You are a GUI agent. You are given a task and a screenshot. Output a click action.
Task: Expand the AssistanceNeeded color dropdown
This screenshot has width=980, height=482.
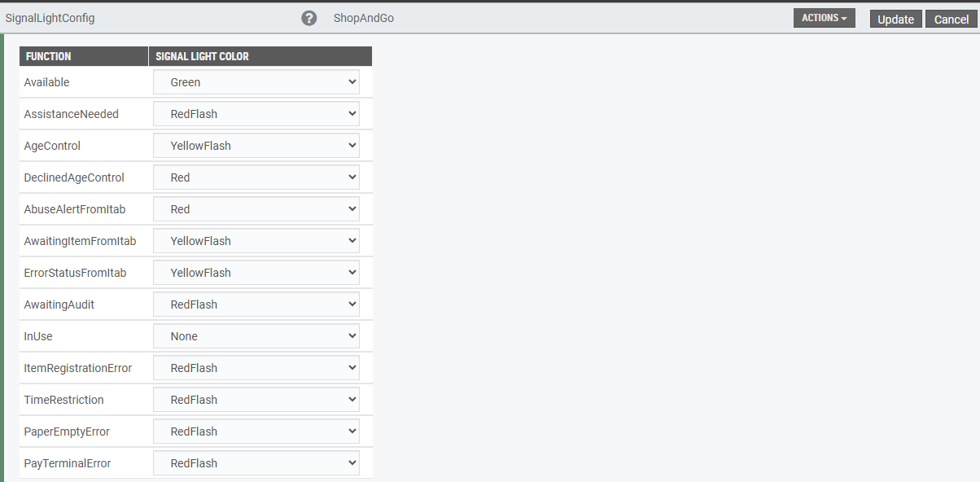(x=256, y=114)
